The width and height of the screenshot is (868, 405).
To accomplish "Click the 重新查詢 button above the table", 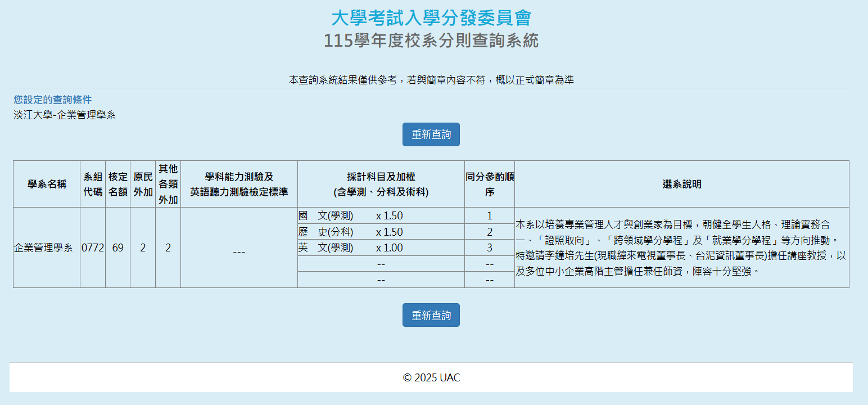I will click(431, 134).
